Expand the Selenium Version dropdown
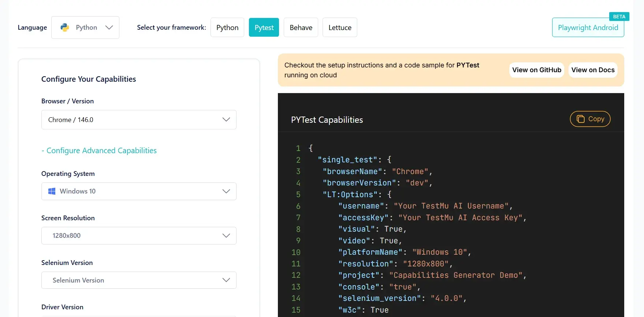This screenshot has width=644, height=317. point(139,280)
